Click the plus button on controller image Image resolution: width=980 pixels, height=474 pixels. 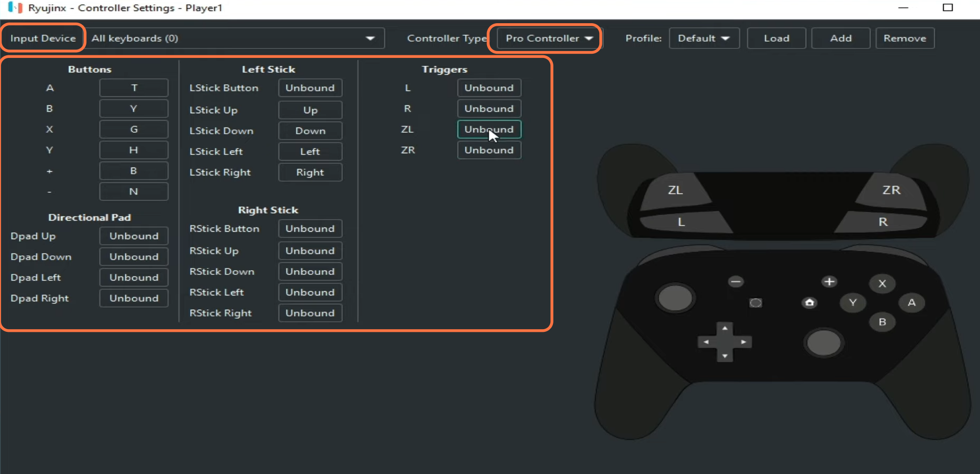pyautogui.click(x=829, y=282)
